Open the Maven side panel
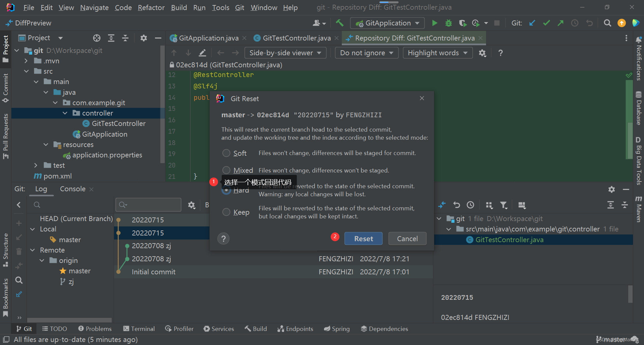 click(638, 209)
